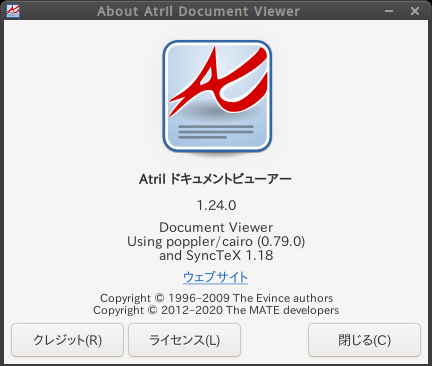Click the 'and SyncTeX 1.18' text

click(x=216, y=256)
